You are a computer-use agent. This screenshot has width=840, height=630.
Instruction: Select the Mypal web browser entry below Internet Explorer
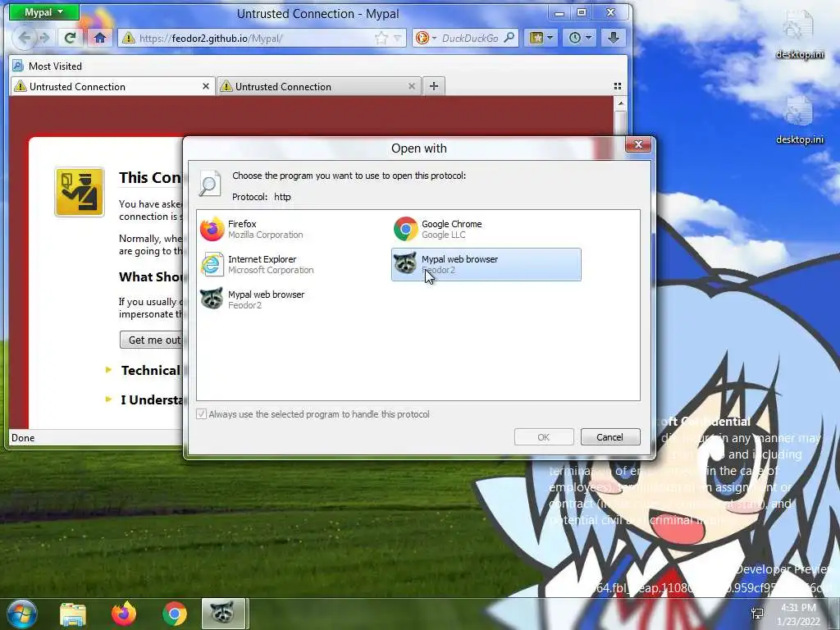(x=293, y=300)
